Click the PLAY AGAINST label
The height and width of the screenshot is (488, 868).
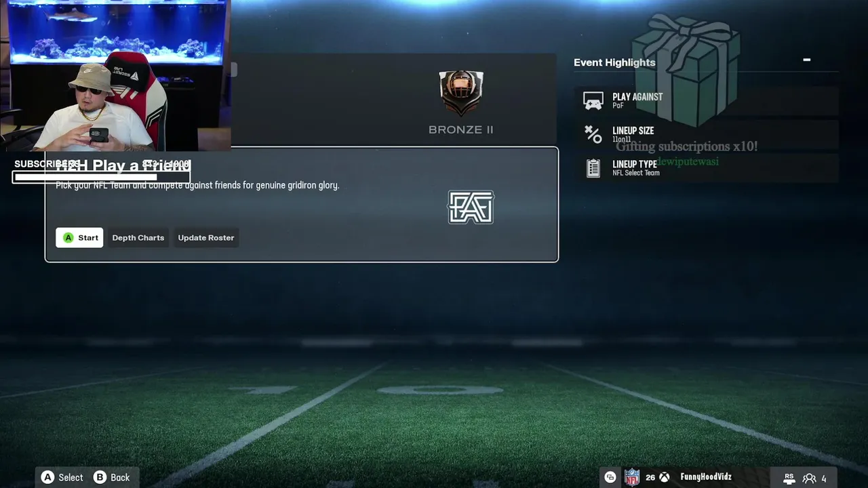637,97
